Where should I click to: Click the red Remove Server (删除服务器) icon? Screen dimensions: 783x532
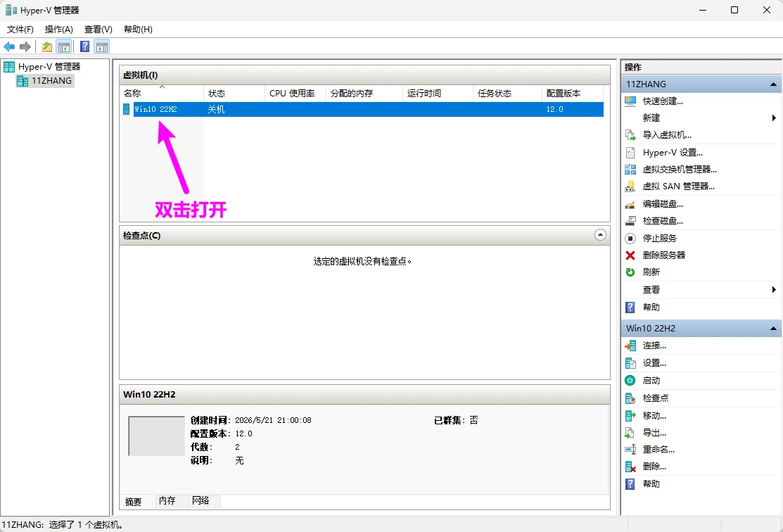[x=630, y=255]
